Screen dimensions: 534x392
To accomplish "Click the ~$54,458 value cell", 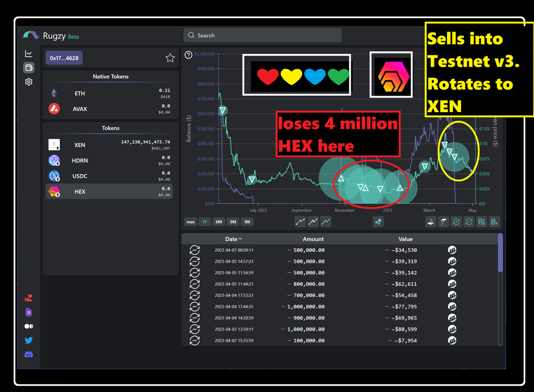I will (x=401, y=295).
